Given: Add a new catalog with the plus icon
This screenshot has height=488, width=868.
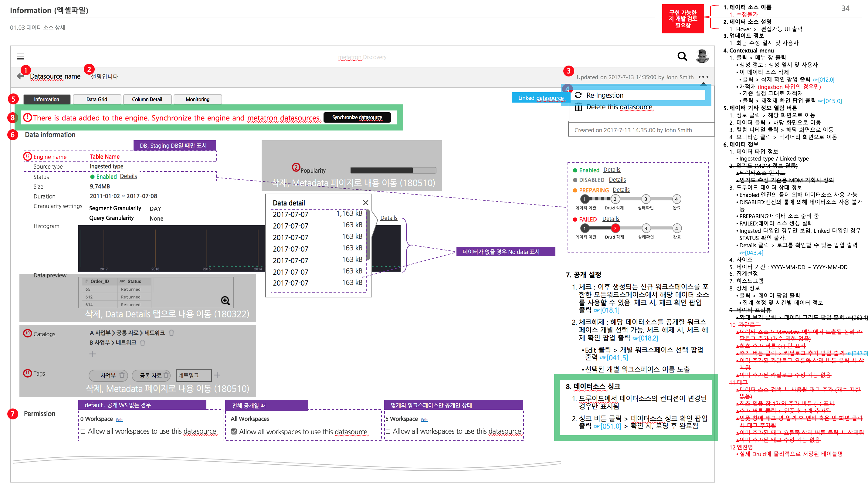Looking at the screenshot, I should click(x=92, y=354).
